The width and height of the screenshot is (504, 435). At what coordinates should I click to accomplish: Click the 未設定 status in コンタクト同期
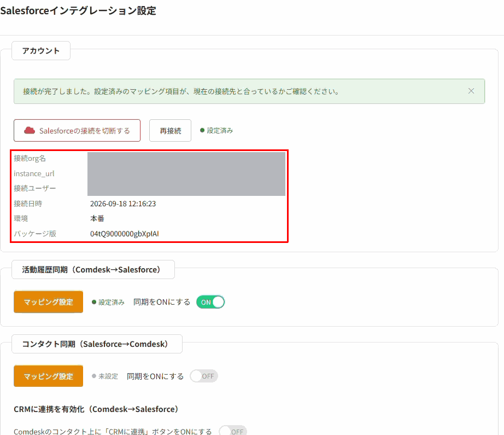pos(105,376)
